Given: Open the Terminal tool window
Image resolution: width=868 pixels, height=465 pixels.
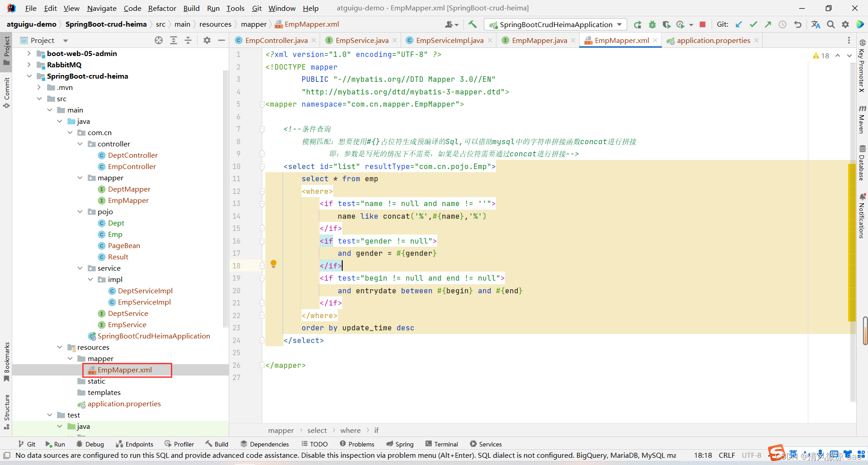Looking at the screenshot, I should pyautogui.click(x=442, y=444).
